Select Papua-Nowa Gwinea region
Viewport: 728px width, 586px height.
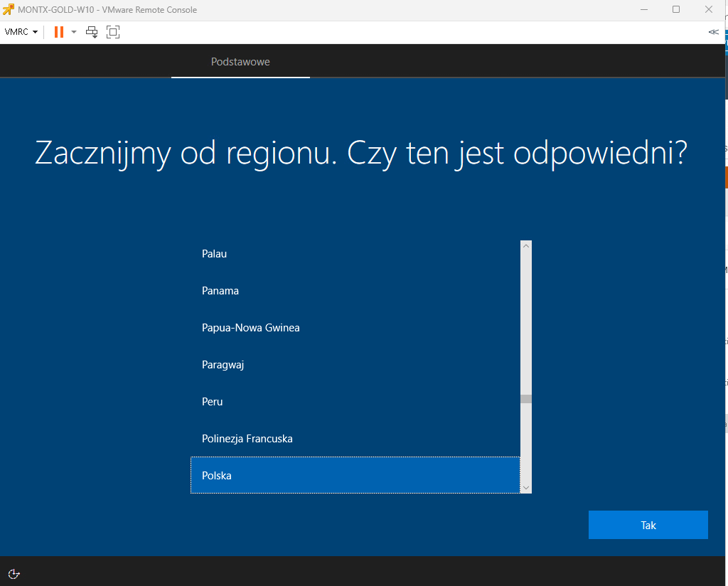click(x=250, y=328)
